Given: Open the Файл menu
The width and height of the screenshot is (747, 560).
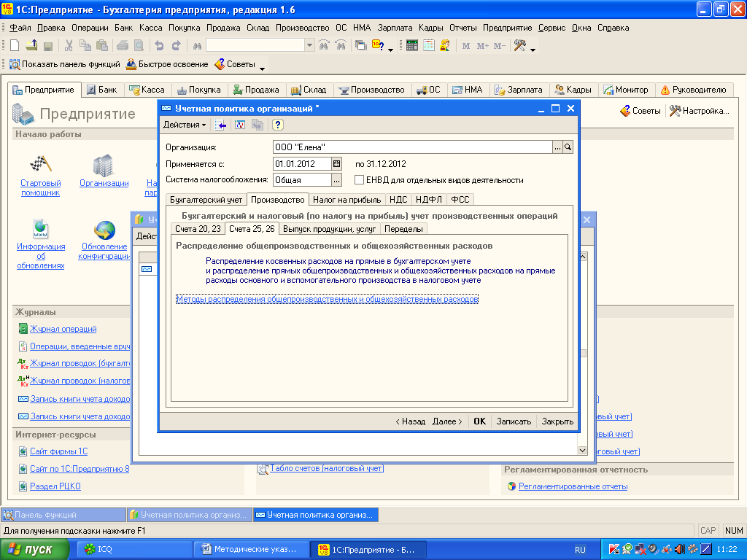Looking at the screenshot, I should [x=20, y=28].
